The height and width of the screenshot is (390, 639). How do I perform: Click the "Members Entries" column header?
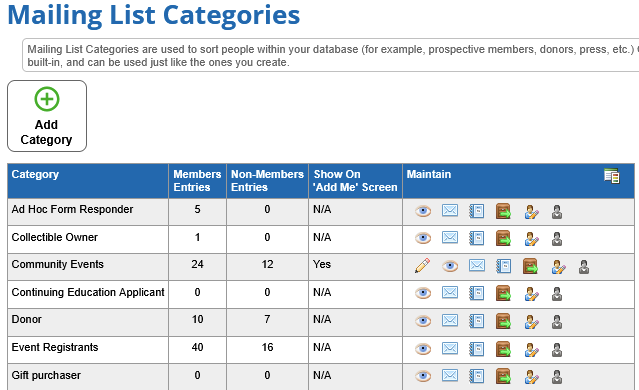(197, 181)
